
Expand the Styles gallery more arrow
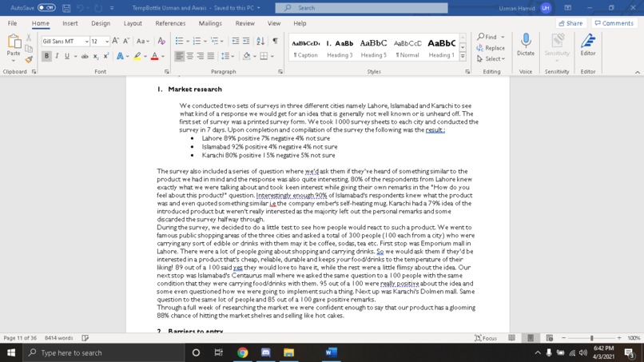point(463,56)
